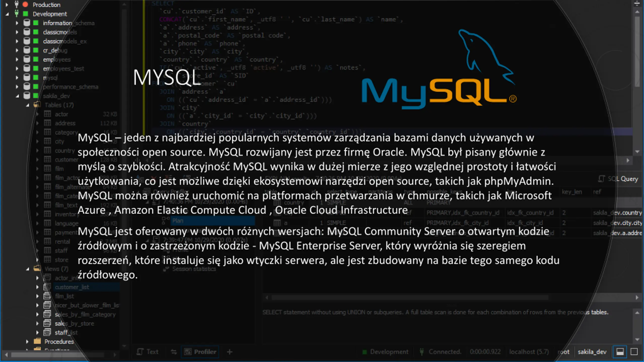Collapse the Tables (17) folder

27,105
